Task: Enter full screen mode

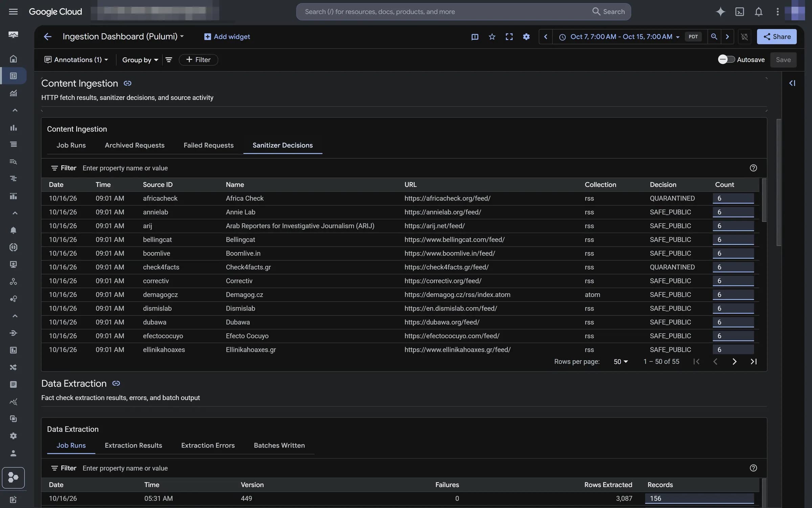Action: click(509, 37)
